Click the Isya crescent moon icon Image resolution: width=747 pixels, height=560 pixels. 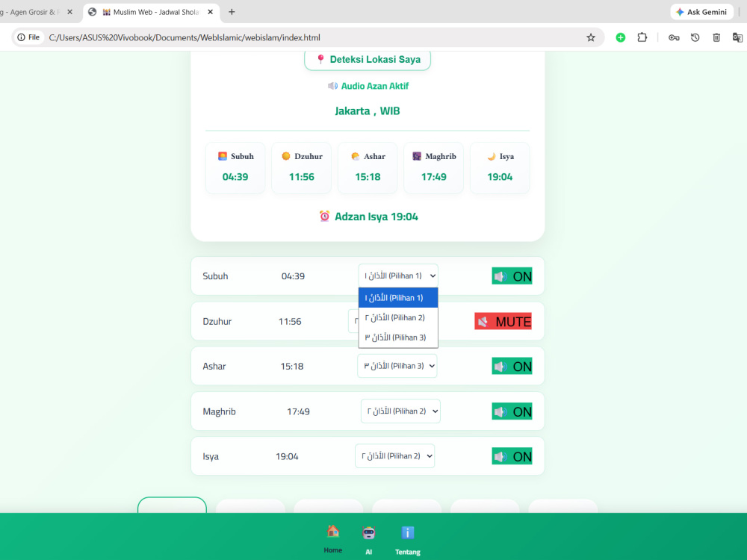click(492, 156)
